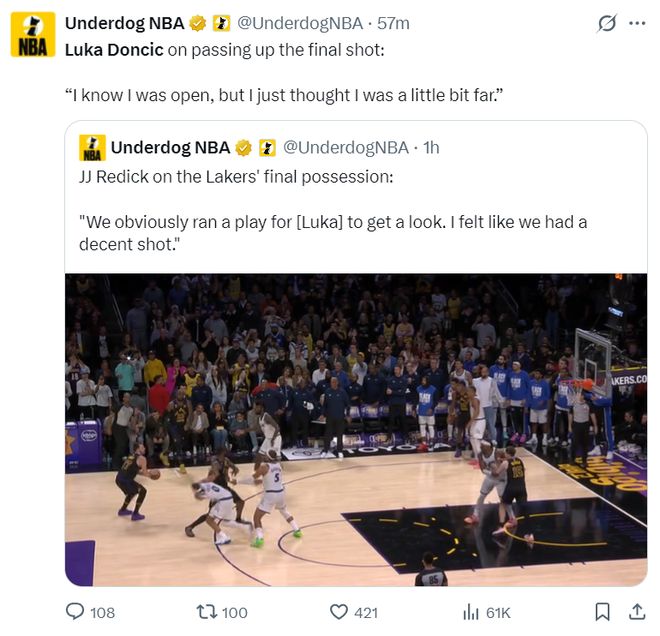Click the 57m timestamp link
This screenshot has height=636, width=660.
(393, 24)
